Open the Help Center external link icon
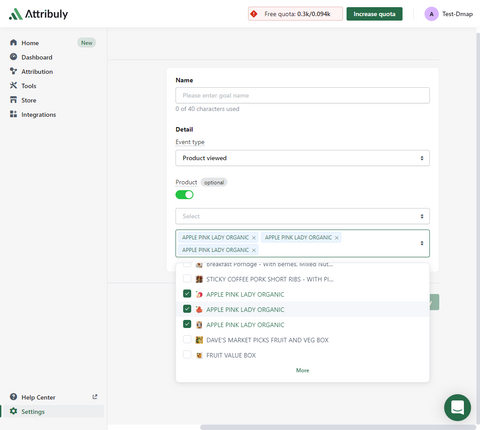480x430 pixels. click(x=95, y=397)
